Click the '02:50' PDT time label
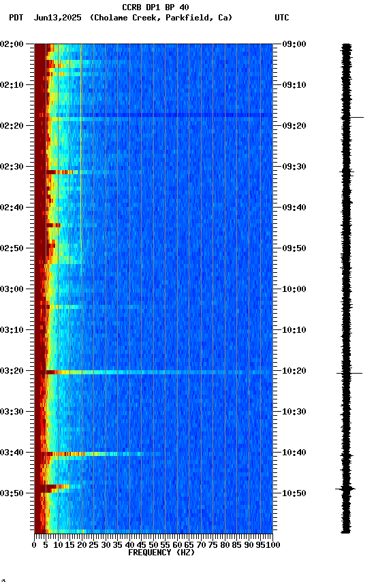This screenshot has height=588, width=376. click(x=12, y=248)
